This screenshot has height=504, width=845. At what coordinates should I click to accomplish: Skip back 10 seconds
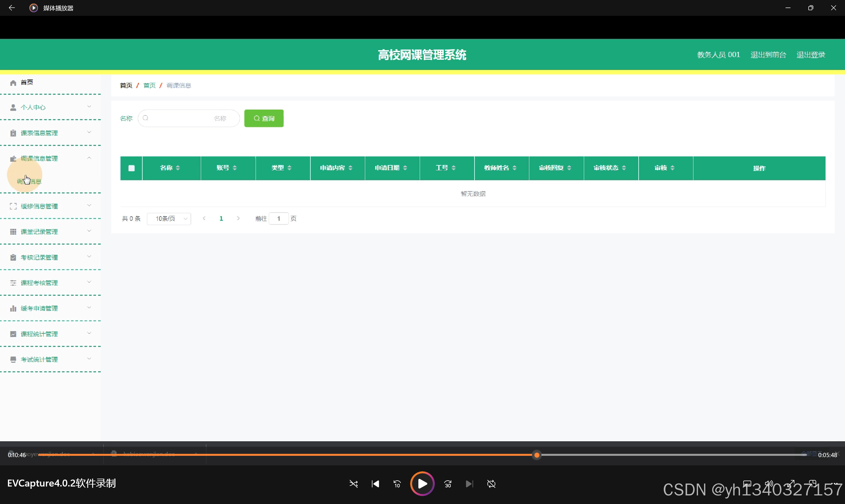[x=397, y=484]
